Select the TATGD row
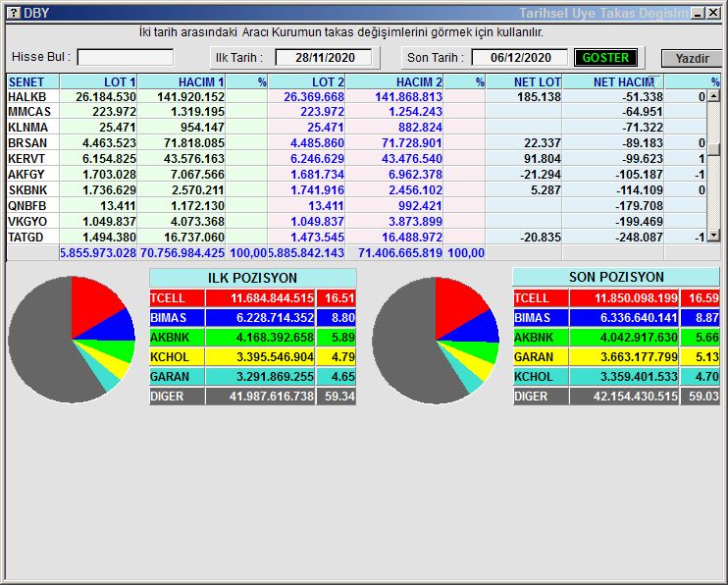The image size is (728, 585). pos(356,238)
